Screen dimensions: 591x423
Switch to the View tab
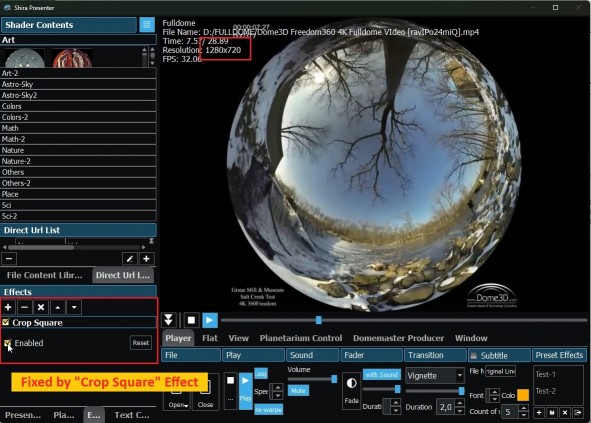(239, 338)
